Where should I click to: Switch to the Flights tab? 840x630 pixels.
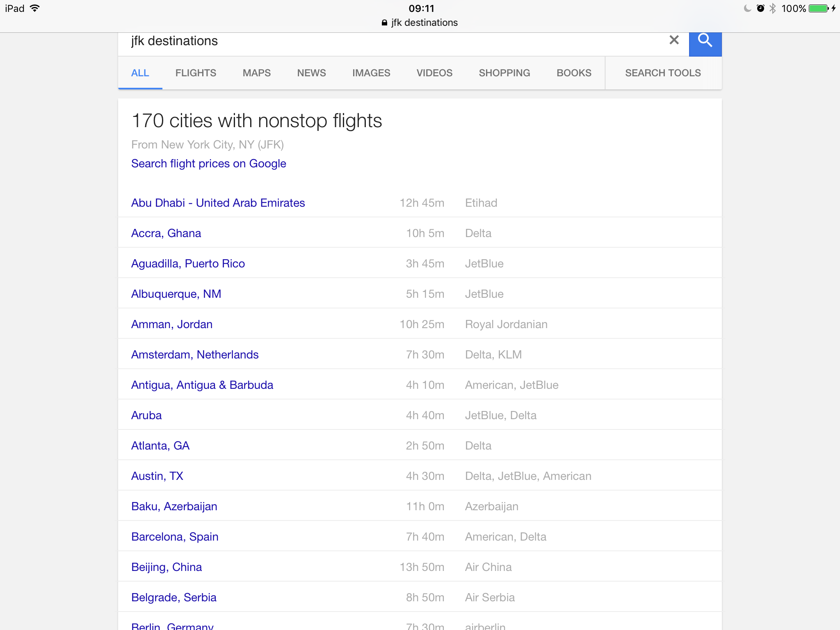pyautogui.click(x=196, y=73)
